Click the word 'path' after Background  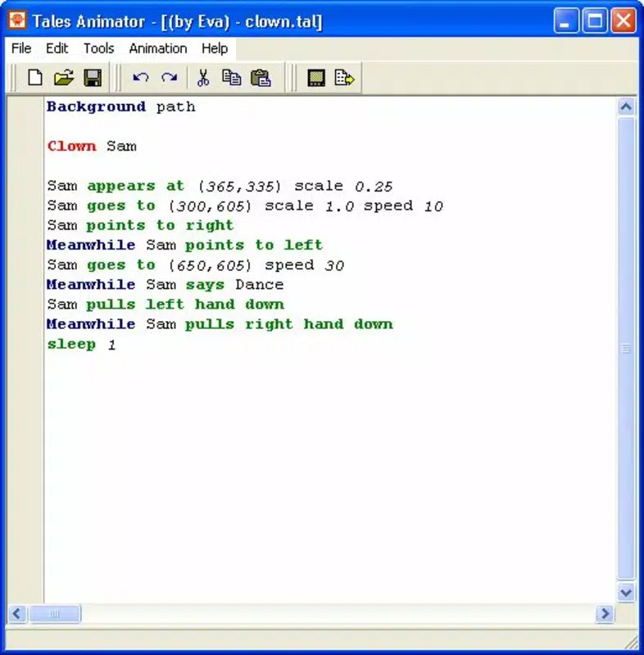176,108
